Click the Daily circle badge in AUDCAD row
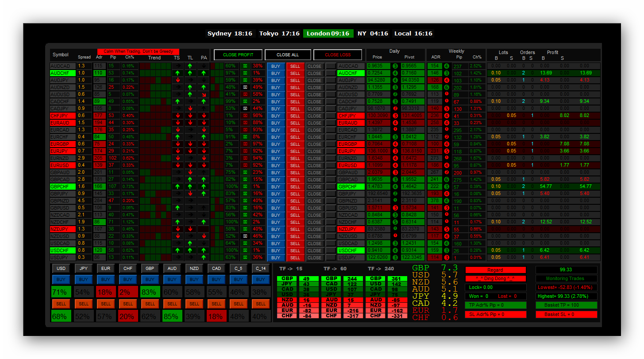The width and height of the screenshot is (644, 359). [x=395, y=66]
